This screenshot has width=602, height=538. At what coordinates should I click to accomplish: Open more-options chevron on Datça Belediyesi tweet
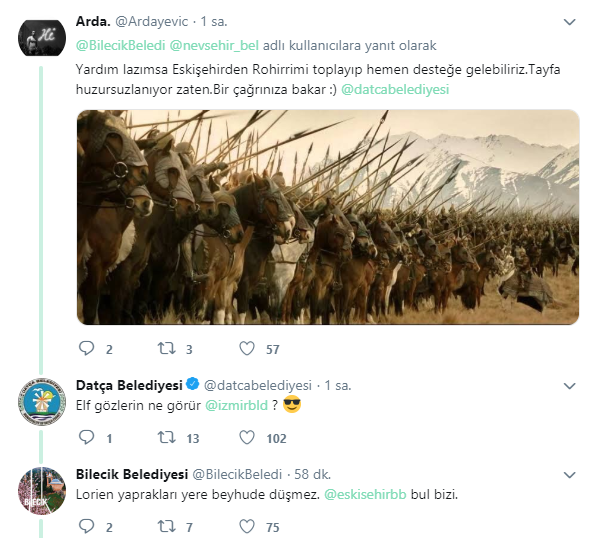click(x=569, y=386)
